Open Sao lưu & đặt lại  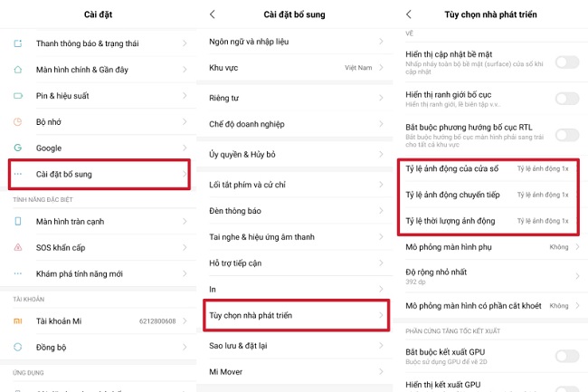[296, 346]
